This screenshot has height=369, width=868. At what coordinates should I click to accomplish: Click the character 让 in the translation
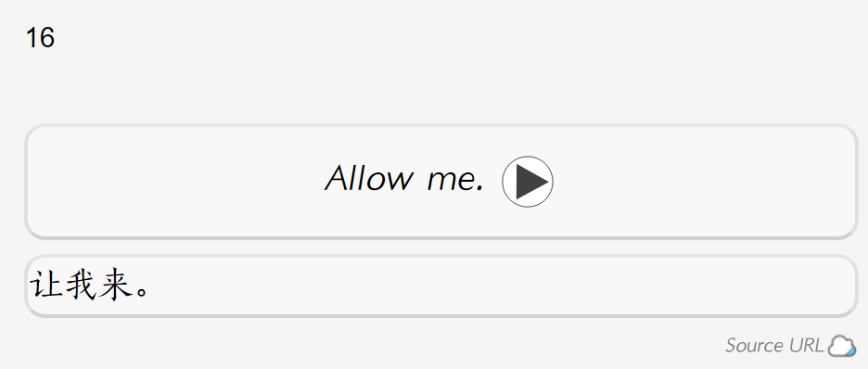[x=46, y=286]
